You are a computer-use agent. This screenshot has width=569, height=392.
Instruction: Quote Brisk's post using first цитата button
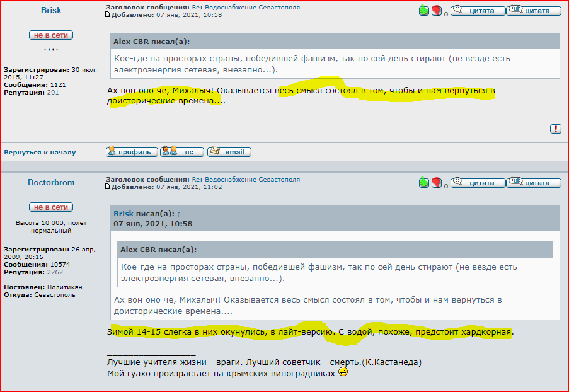click(x=478, y=11)
